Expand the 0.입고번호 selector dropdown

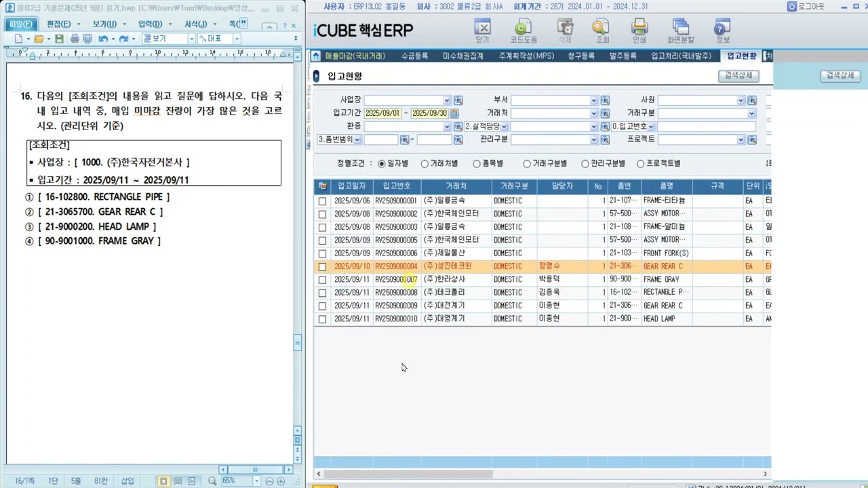pyautogui.click(x=651, y=127)
